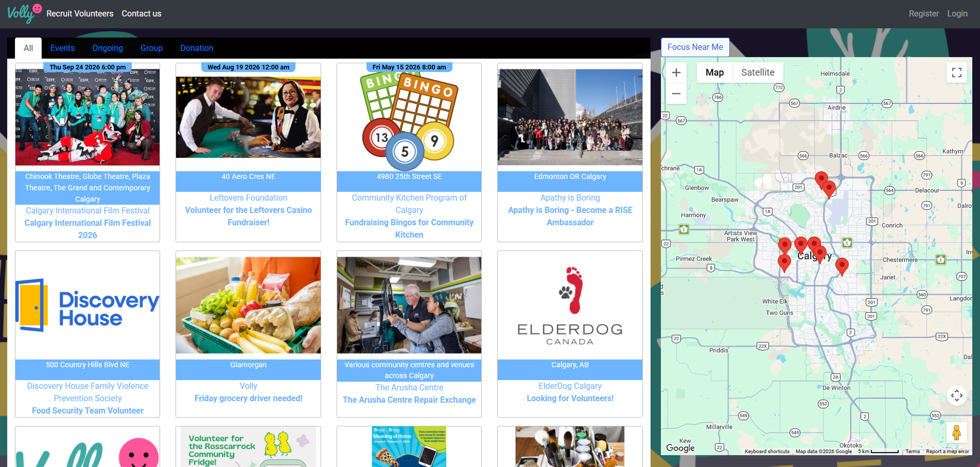Image resolution: width=980 pixels, height=467 pixels.
Task: Open Recruit Volunteers in the navbar
Action: [80, 13]
